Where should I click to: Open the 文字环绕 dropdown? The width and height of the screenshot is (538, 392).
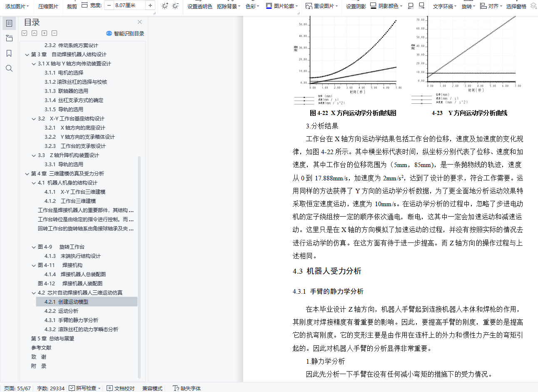click(x=444, y=6)
